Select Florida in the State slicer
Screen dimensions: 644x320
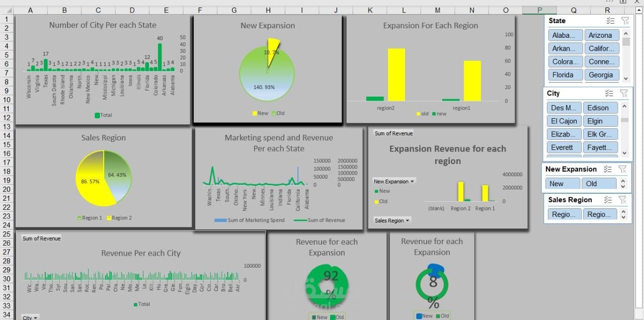[x=565, y=74]
